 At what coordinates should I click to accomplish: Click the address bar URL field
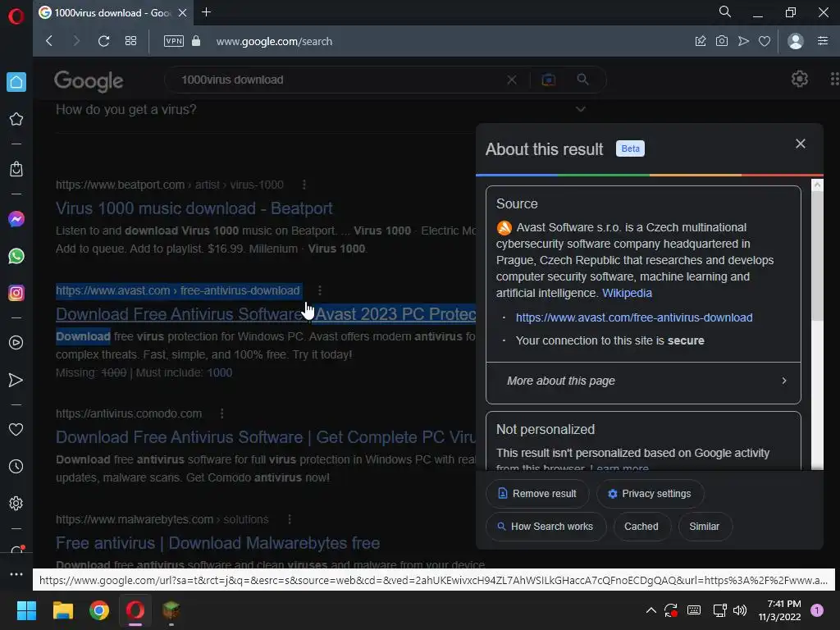pyautogui.click(x=274, y=41)
